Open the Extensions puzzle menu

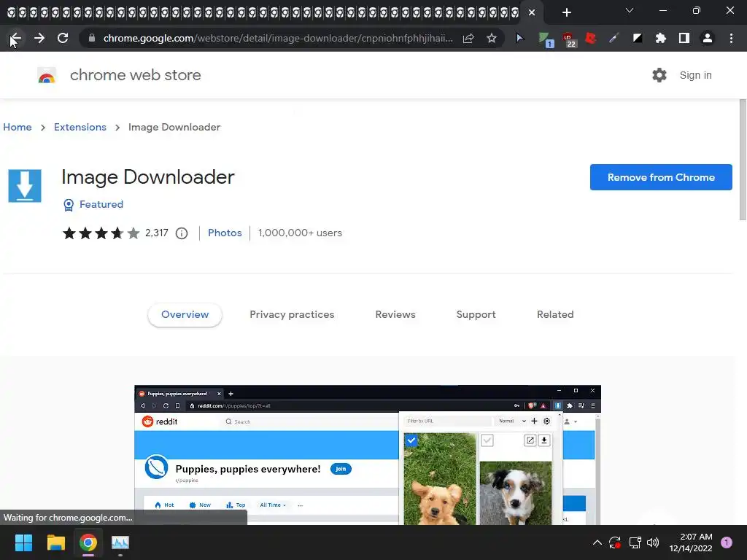[661, 38]
